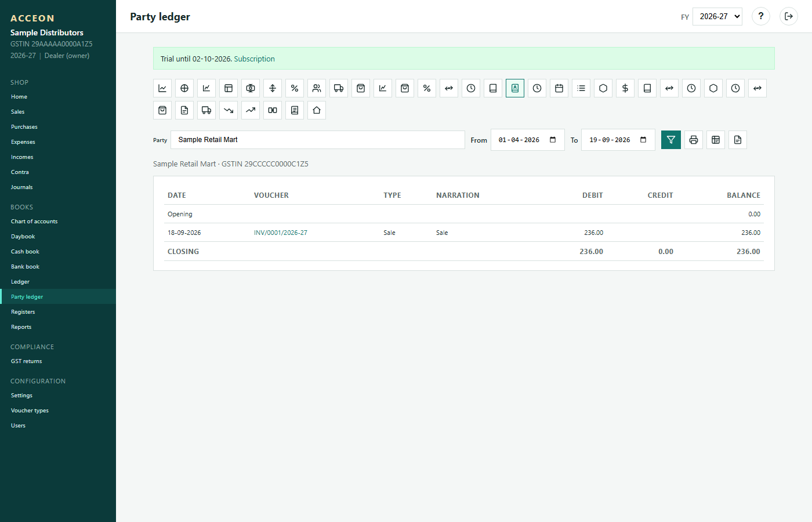The width and height of the screenshot is (812, 522).
Task: Open the To date calendar picker
Action: (x=643, y=140)
